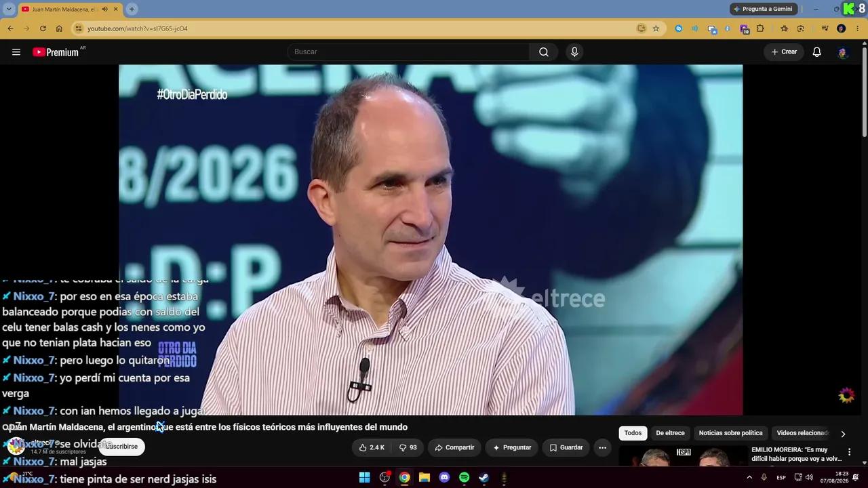Click the Preguntar button
Image resolution: width=868 pixels, height=488 pixels.
(512, 447)
